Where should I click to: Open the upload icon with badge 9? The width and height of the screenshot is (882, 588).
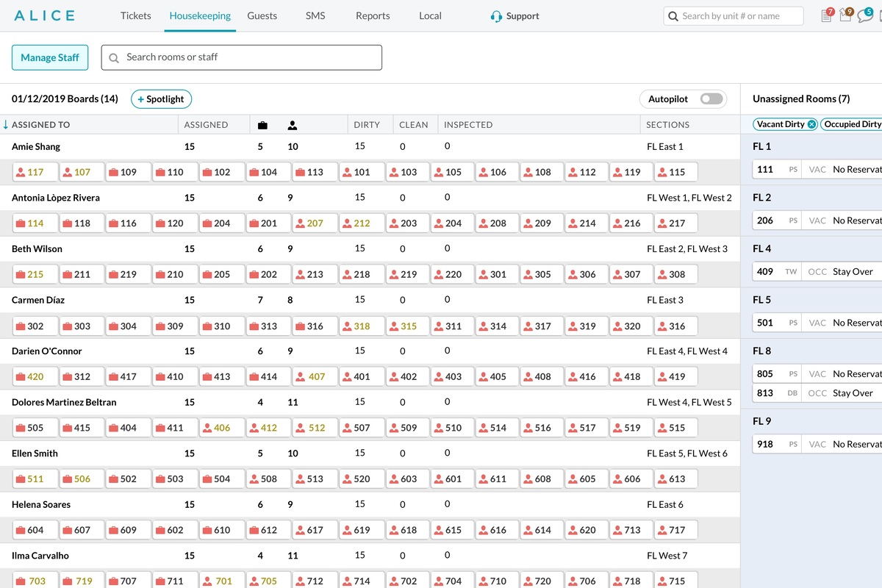click(x=846, y=16)
